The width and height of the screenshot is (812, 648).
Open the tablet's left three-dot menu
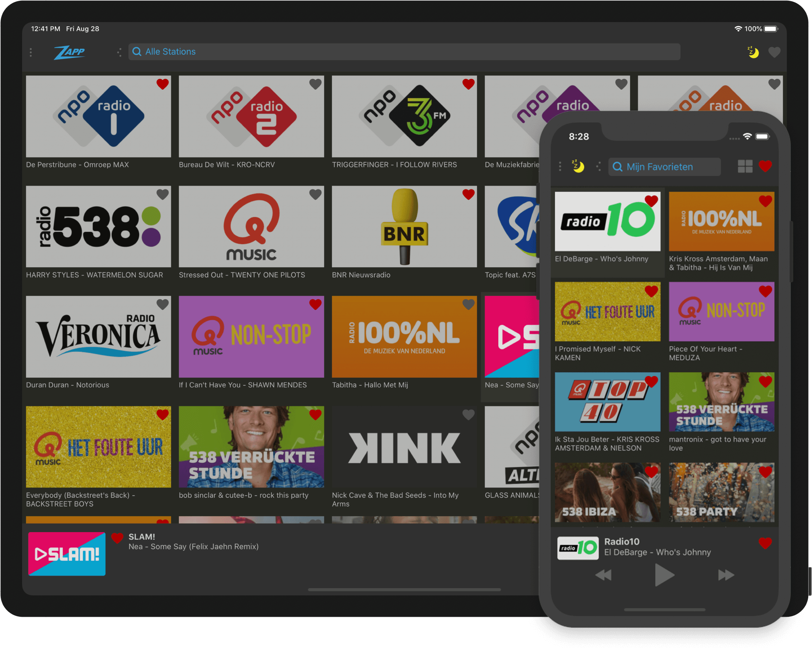(31, 52)
